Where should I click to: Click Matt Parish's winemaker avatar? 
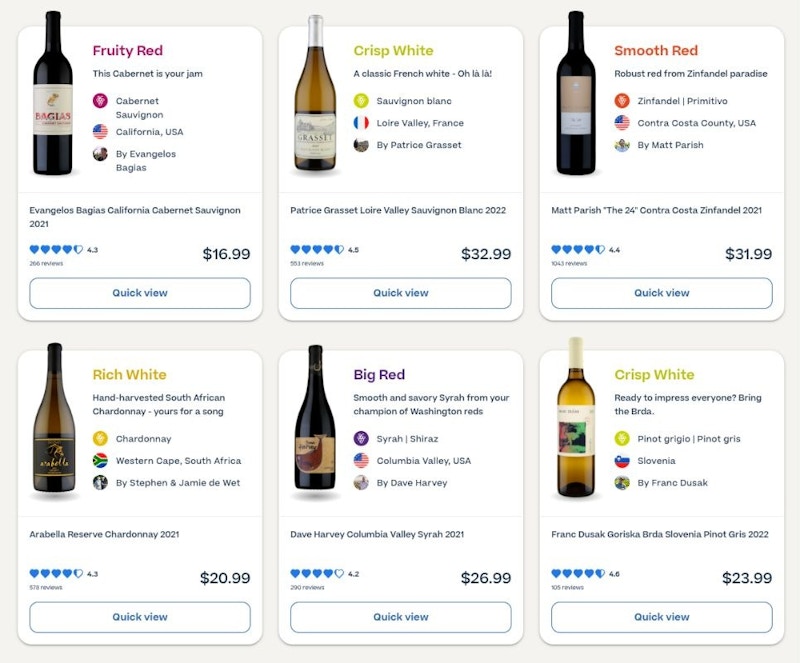[x=622, y=145]
